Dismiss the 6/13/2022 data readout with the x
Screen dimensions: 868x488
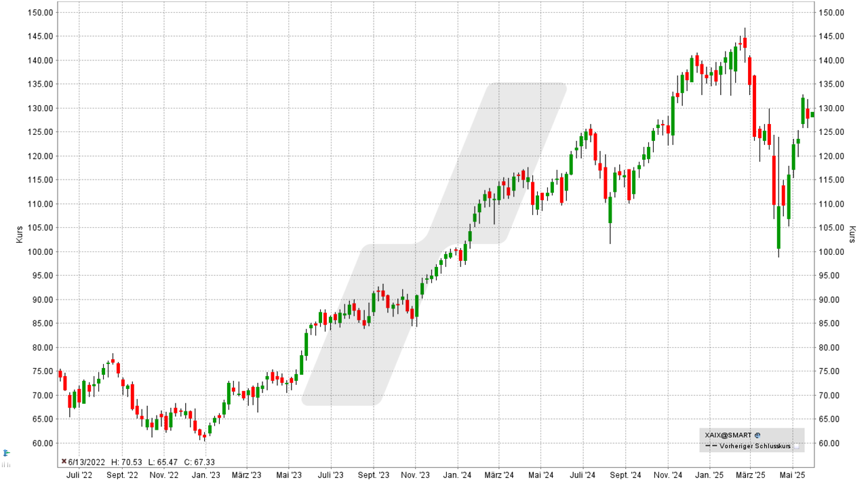pos(64,462)
